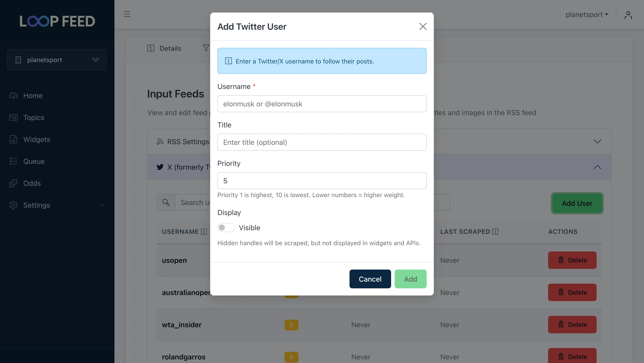Click the Home dashboard icon
This screenshot has width=644, height=363.
pos(13,96)
